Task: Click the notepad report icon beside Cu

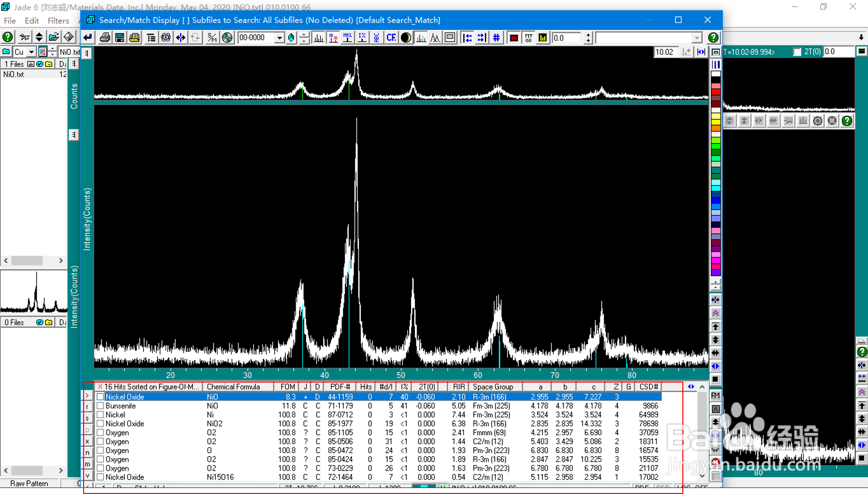Action: (x=43, y=52)
